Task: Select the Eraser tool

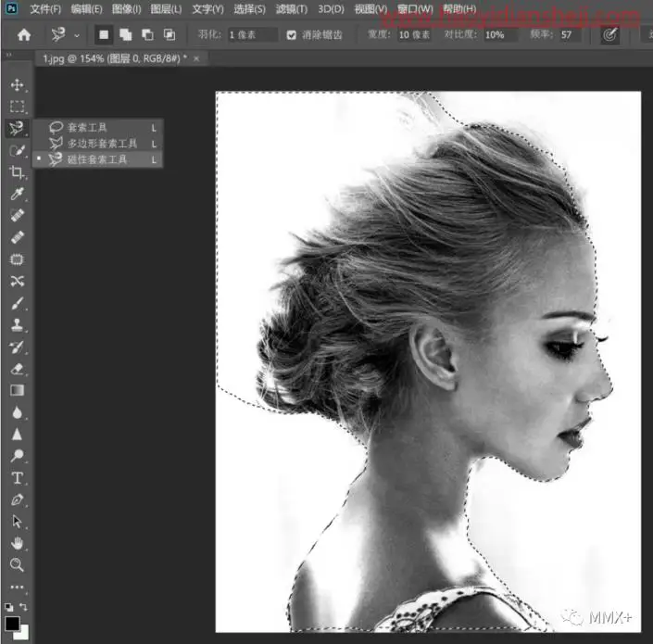Action: (17, 369)
